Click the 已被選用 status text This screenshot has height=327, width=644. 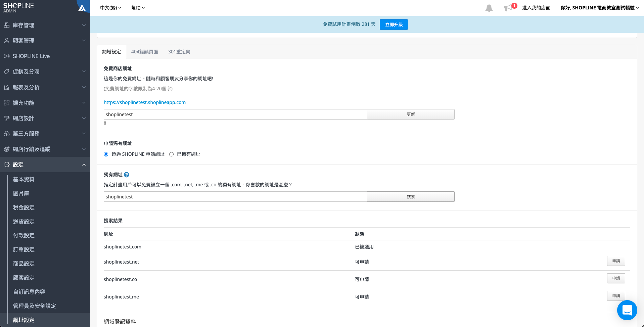coord(364,247)
